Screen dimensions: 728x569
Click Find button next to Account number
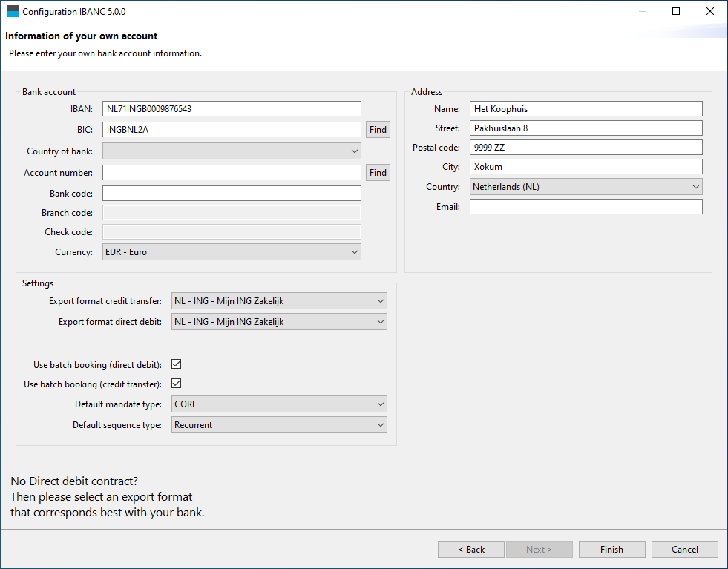pos(378,173)
